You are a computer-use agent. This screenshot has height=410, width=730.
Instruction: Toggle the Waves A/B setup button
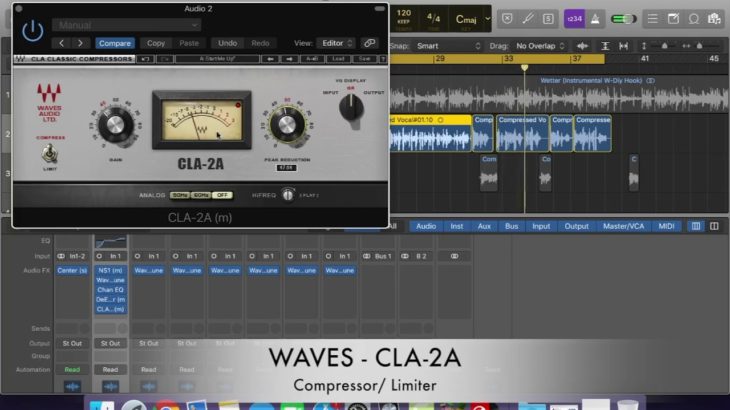pyautogui.click(x=312, y=59)
